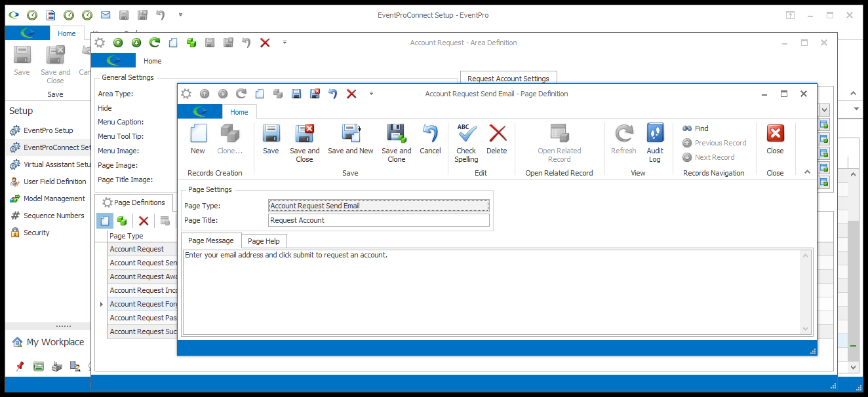Open the Page Definition quick access customize arrow
This screenshot has height=397, width=868.
(x=371, y=94)
